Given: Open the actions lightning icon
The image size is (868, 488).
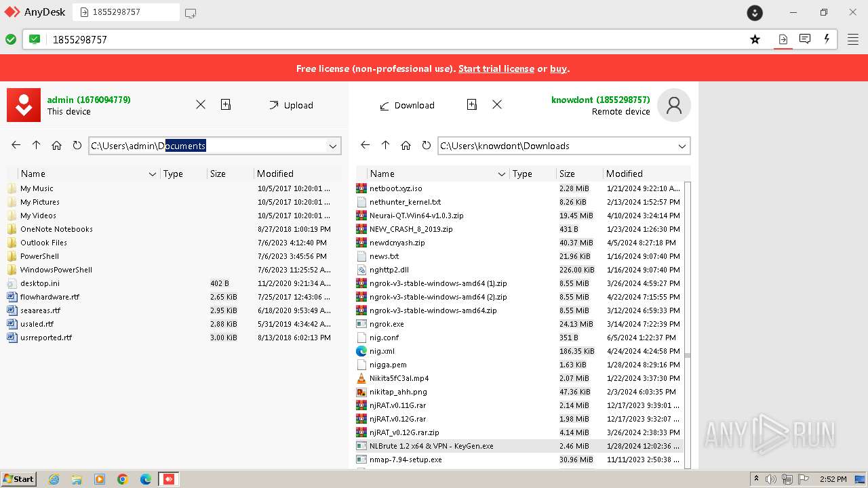Looking at the screenshot, I should tap(827, 39).
